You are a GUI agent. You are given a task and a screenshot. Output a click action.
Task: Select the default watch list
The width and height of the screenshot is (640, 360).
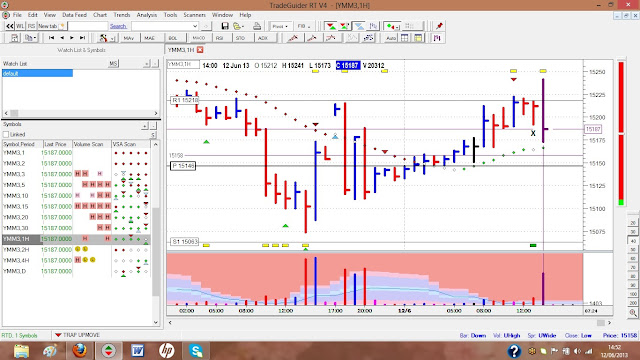(38, 73)
